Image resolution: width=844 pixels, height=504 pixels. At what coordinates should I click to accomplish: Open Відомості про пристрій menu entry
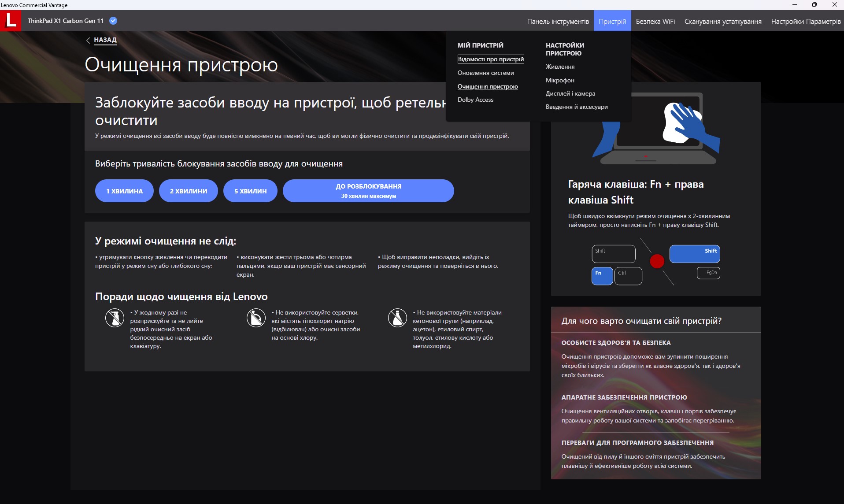click(491, 59)
